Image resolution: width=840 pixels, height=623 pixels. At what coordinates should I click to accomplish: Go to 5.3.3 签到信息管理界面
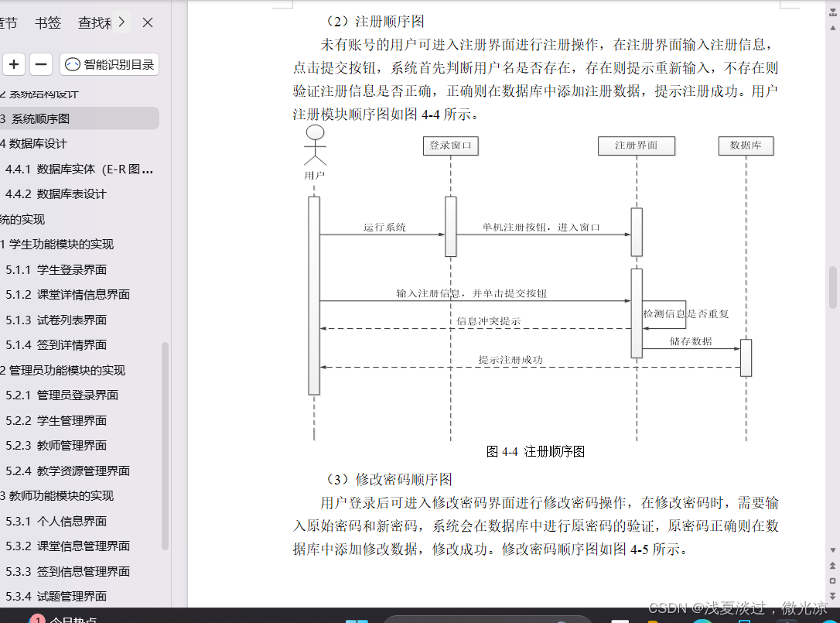coord(67,571)
